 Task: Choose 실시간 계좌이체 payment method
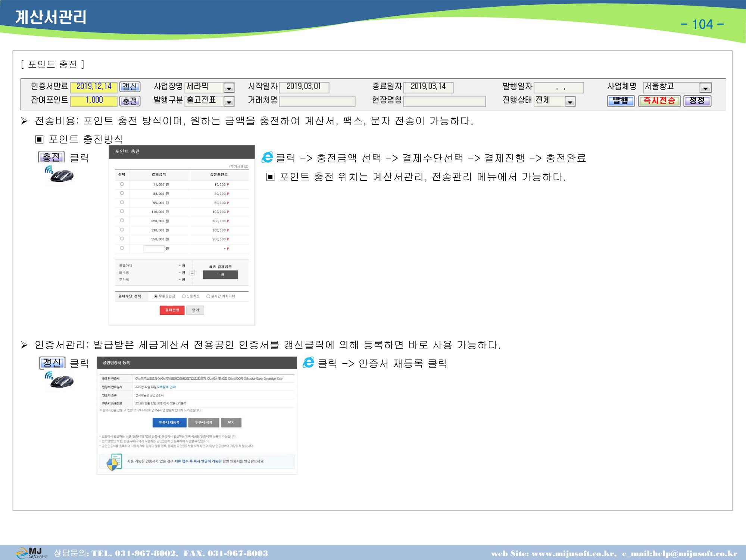tap(208, 296)
